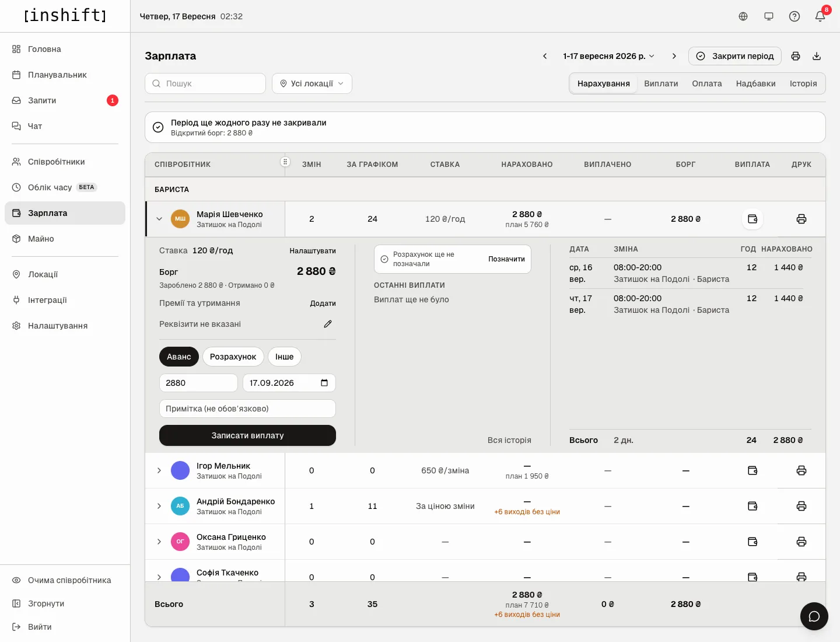
Task: Click Додати for bonuses and deductions
Action: pos(323,303)
